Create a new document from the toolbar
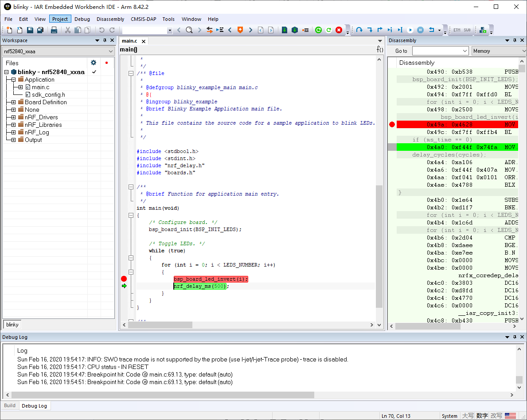This screenshot has width=527, height=420. click(9, 30)
